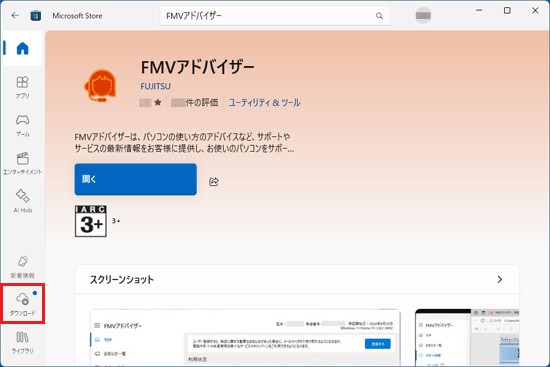
Task: Click the FMVアドバイザー app title
Action: click(197, 67)
